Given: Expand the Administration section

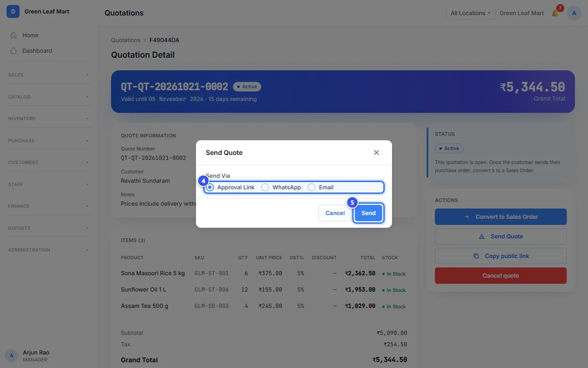Looking at the screenshot, I should (49, 250).
